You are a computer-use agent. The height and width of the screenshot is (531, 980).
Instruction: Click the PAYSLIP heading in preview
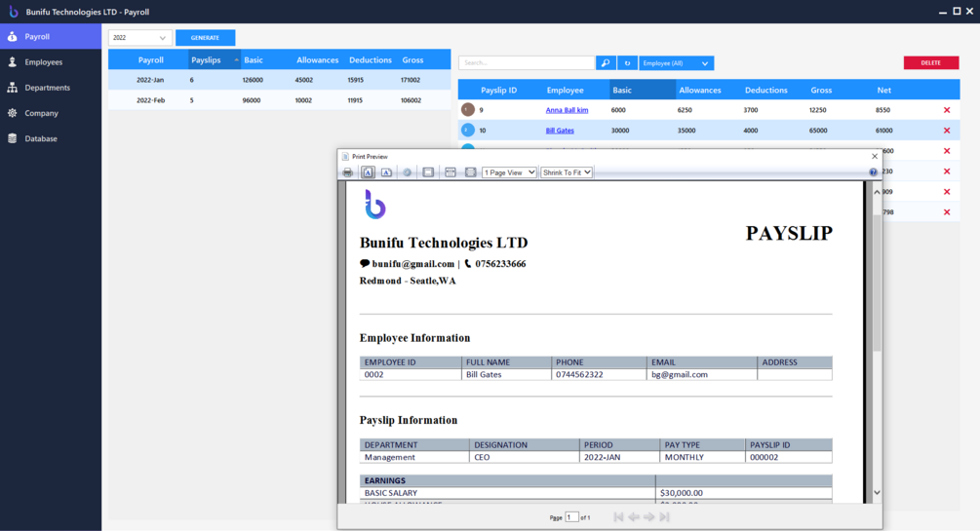[789, 233]
